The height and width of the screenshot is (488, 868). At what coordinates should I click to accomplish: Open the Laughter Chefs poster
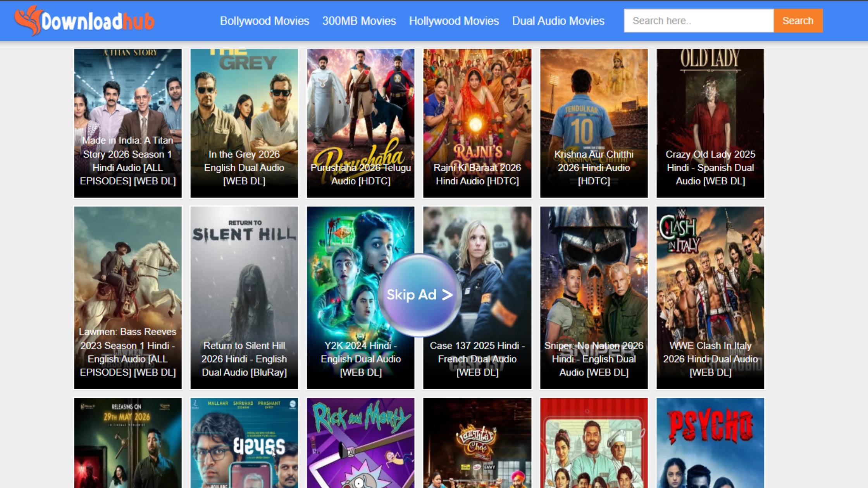(x=477, y=443)
